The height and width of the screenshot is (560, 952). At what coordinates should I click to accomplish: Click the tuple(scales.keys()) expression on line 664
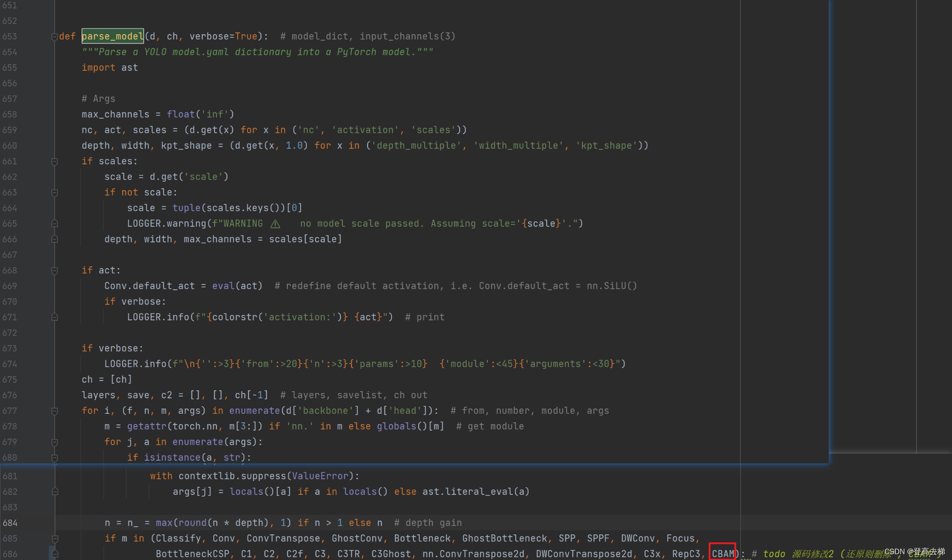[x=229, y=208]
